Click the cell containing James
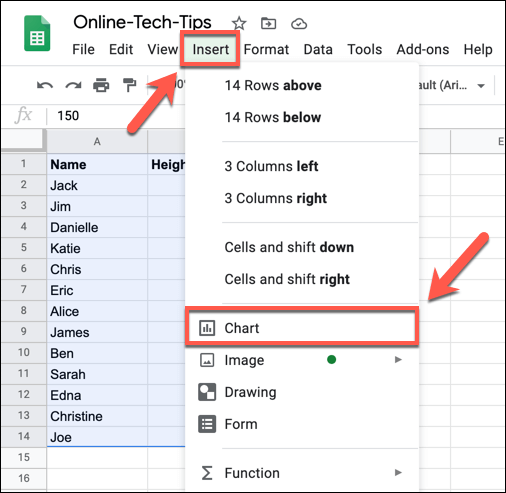The image size is (506, 493). pos(97,332)
